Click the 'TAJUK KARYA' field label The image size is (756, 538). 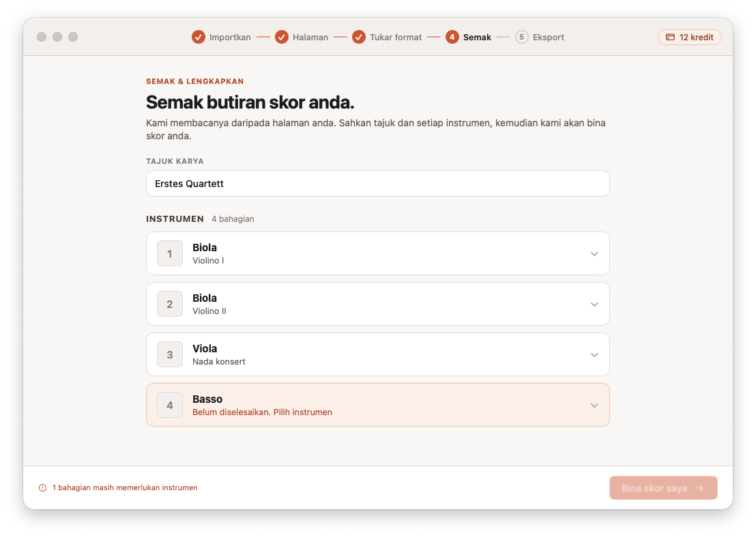pyautogui.click(x=175, y=161)
